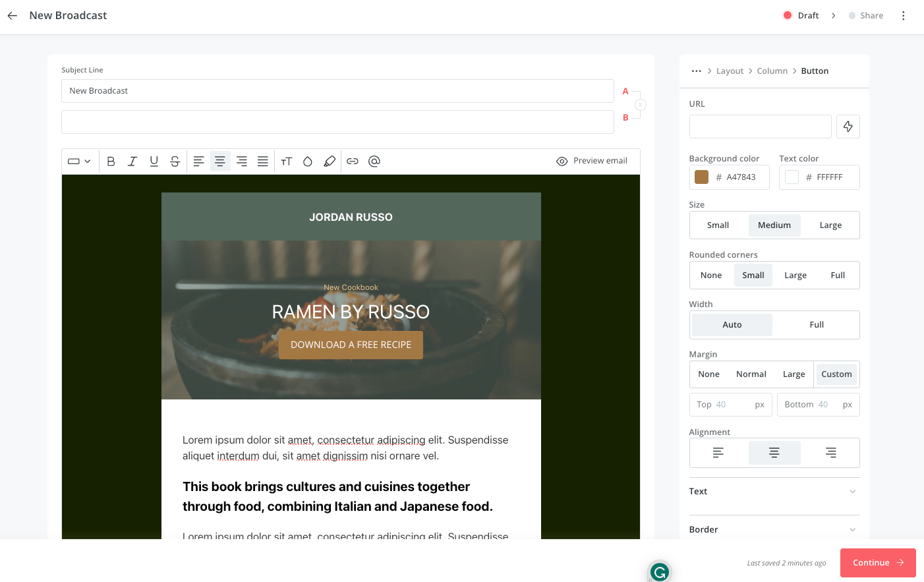Expand the Border settings section
Image resolution: width=924 pixels, height=582 pixels.
coord(774,529)
